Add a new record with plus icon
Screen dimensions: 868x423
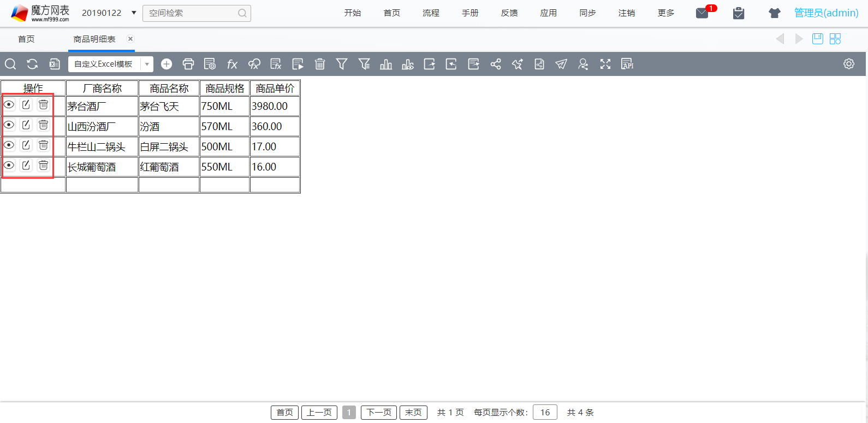click(x=167, y=64)
